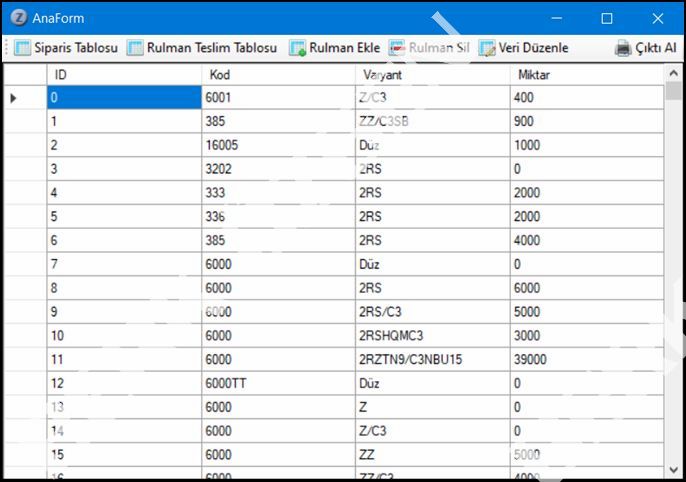This screenshot has height=482, width=686.
Task: Click the Rulman Teslim Tablosu icon
Action: pos(135,48)
